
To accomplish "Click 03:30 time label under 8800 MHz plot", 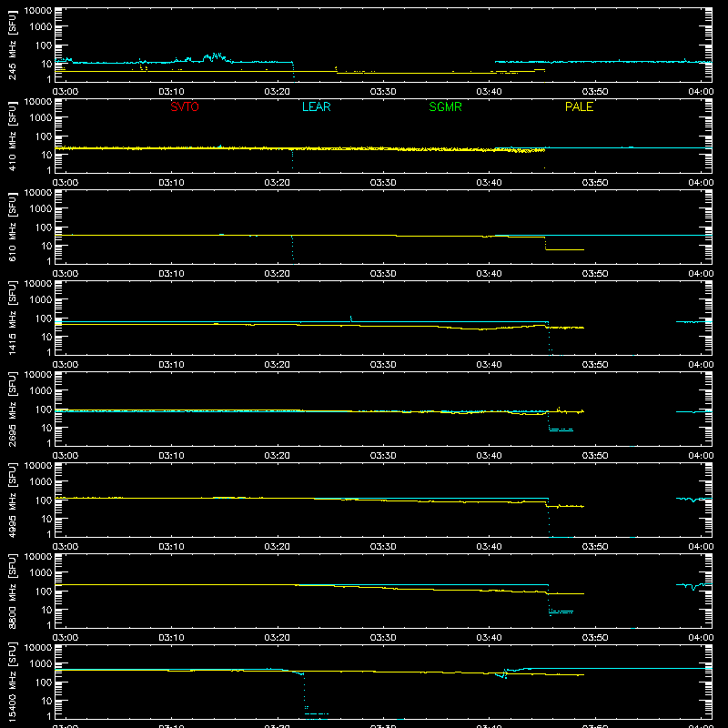I will point(383,638).
